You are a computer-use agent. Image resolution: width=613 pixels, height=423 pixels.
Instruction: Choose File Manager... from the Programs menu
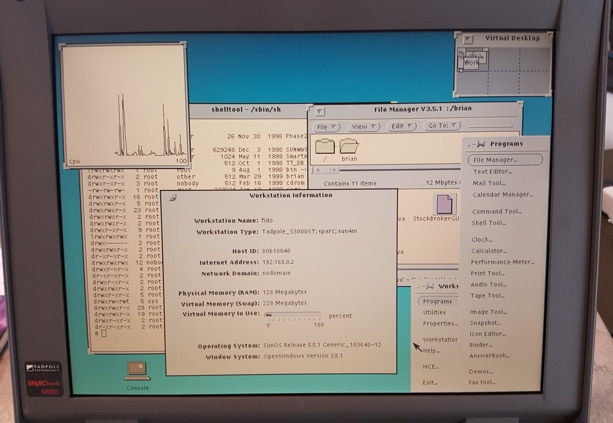tap(505, 160)
